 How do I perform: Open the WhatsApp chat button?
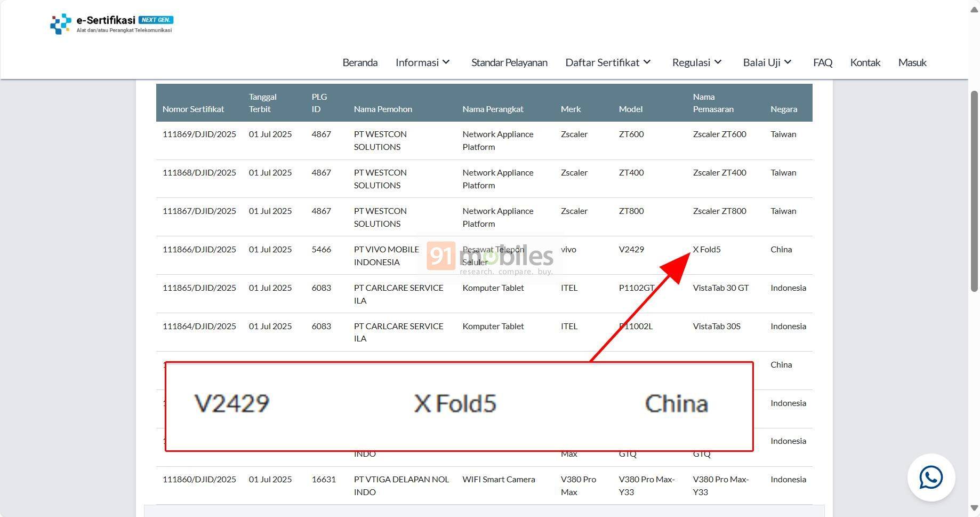click(931, 477)
